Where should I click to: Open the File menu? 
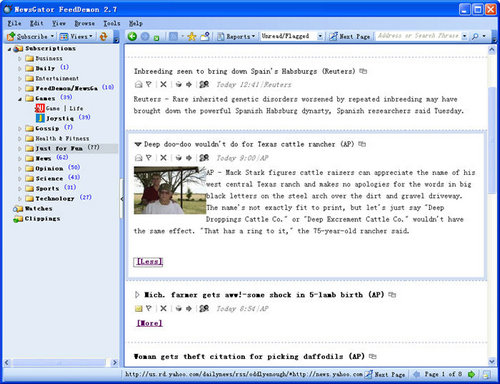click(14, 23)
